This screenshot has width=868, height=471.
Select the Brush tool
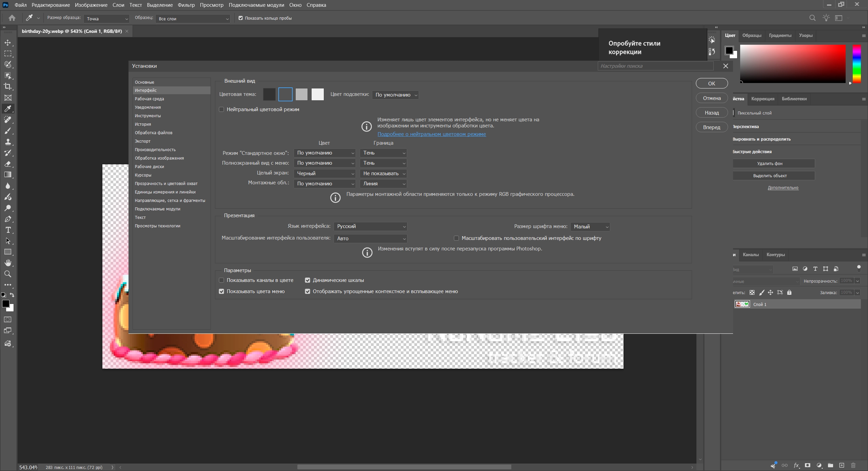tap(8, 131)
